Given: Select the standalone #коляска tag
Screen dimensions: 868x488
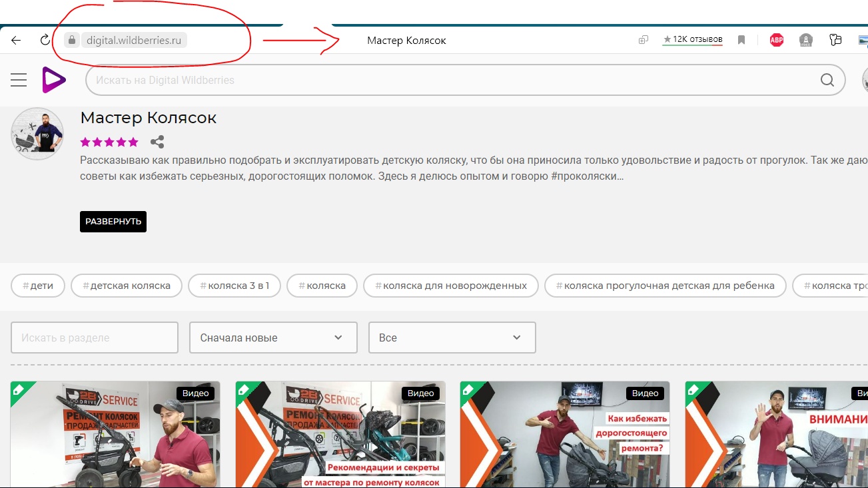Looking at the screenshot, I should pos(322,286).
